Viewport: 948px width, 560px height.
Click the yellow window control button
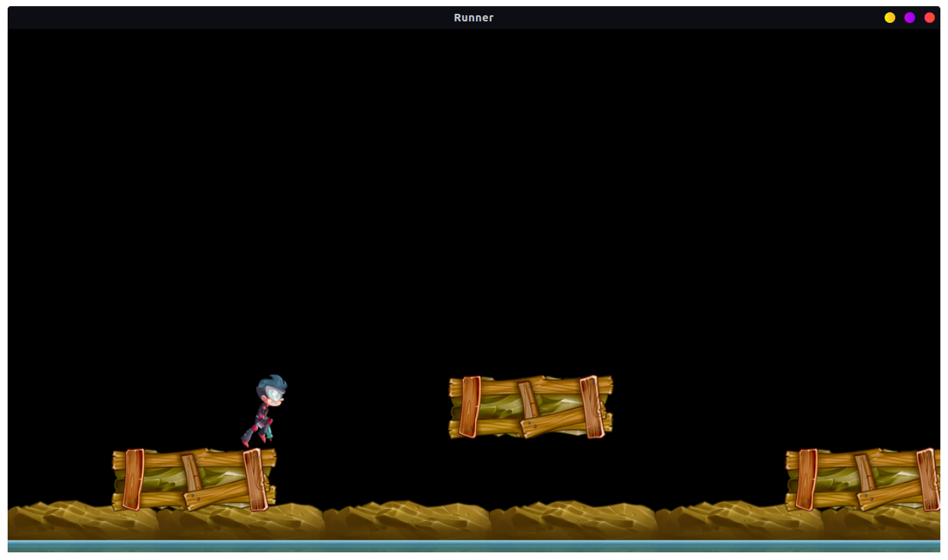pyautogui.click(x=890, y=18)
